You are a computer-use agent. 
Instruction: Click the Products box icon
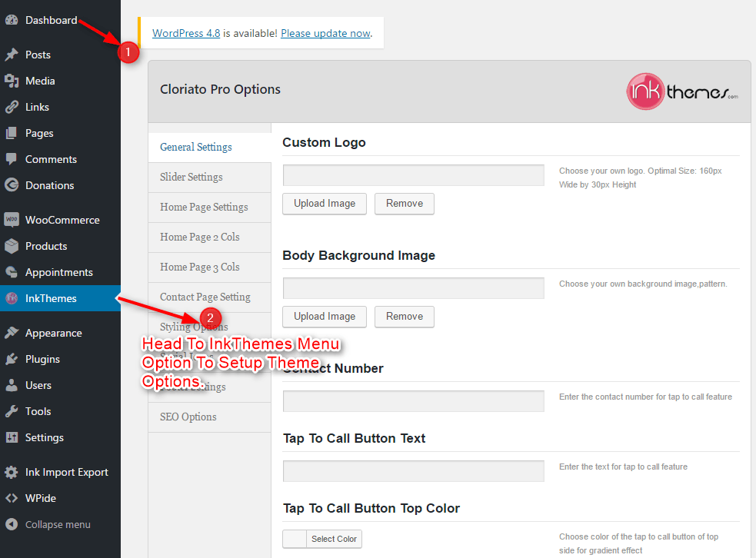12,246
